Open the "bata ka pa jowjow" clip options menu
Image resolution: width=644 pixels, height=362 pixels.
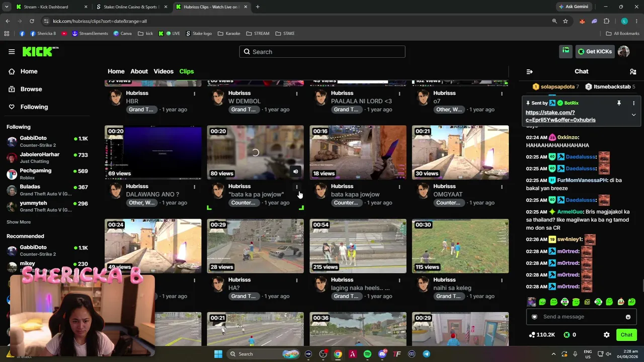pos(297,187)
